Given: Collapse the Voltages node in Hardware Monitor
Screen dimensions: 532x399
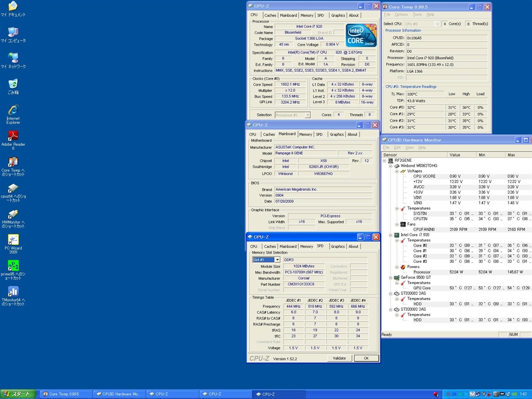Looking at the screenshot, I should 396,171.
